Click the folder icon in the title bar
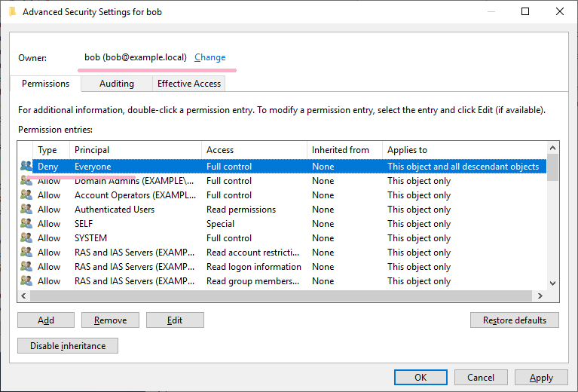 [x=13, y=12]
